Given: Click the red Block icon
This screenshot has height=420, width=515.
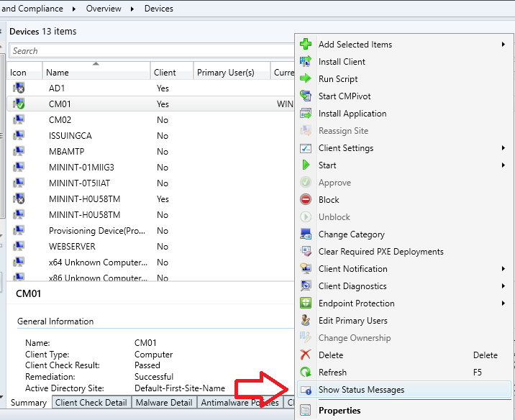Looking at the screenshot, I should tap(306, 199).
